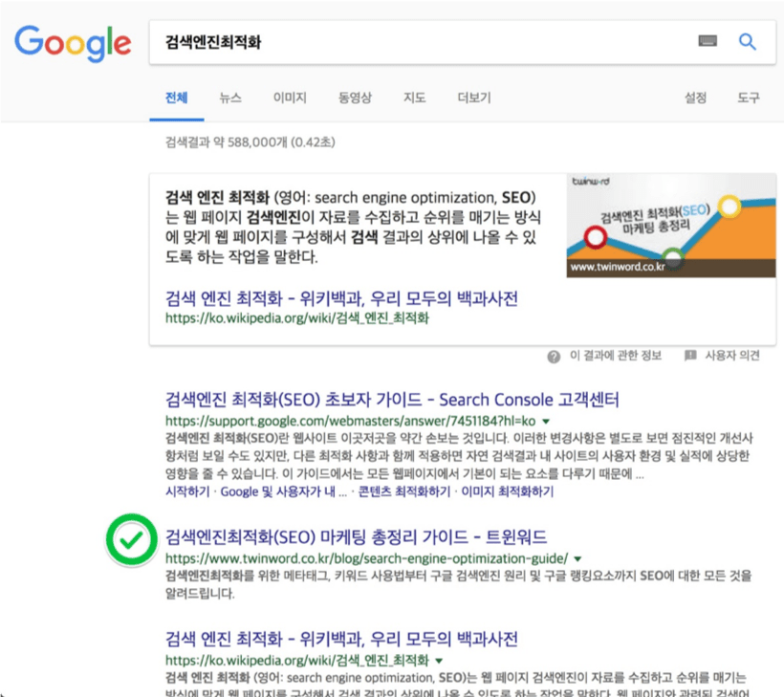Screen dimensions: 784x697
Task: Click the Google logo to return home
Action: pyautogui.click(x=72, y=44)
